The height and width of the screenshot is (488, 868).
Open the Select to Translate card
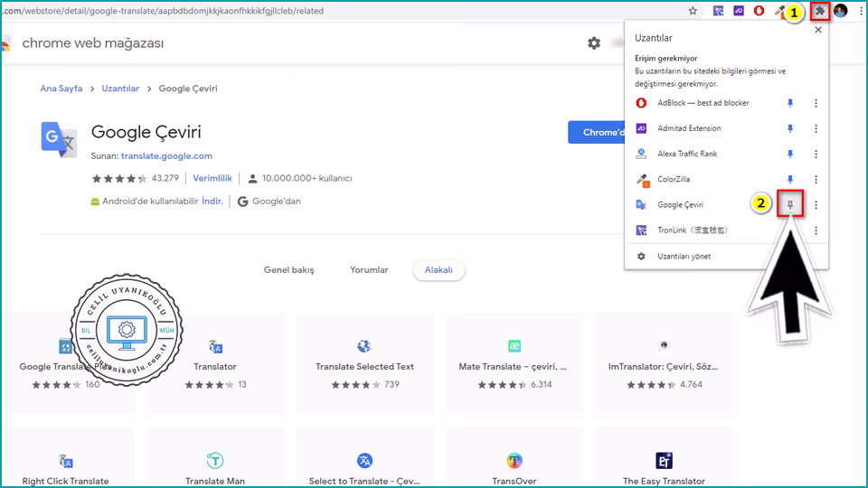click(364, 457)
